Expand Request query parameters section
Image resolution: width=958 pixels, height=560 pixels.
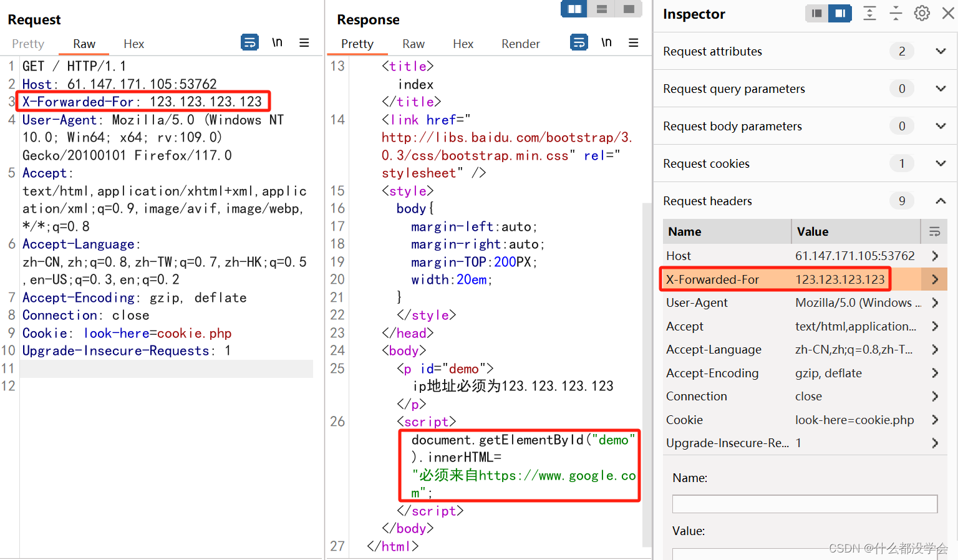[x=941, y=89]
